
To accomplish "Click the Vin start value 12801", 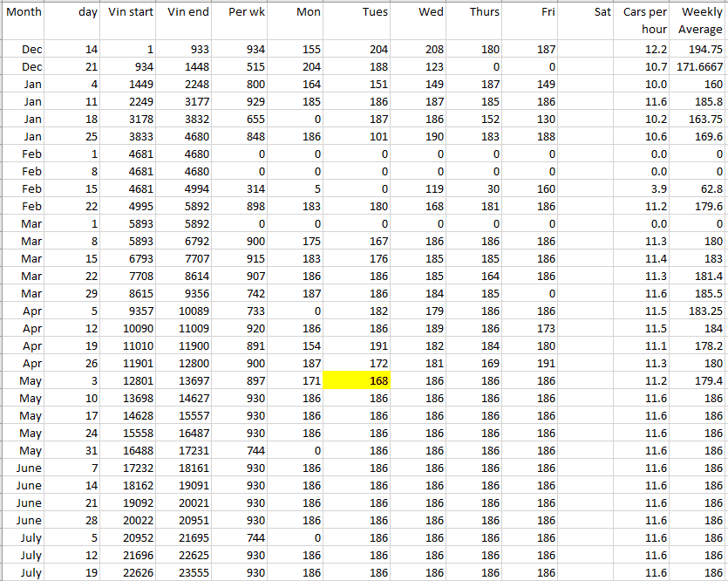I will (130, 381).
